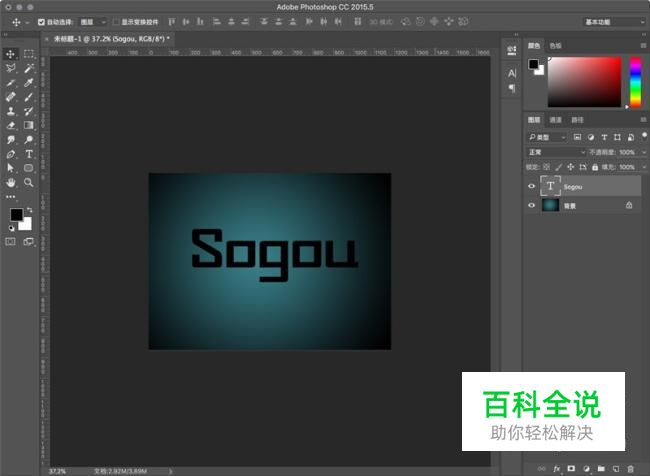Open Auto-Select layer/group dropdown
This screenshot has width=650, height=476.
93,22
